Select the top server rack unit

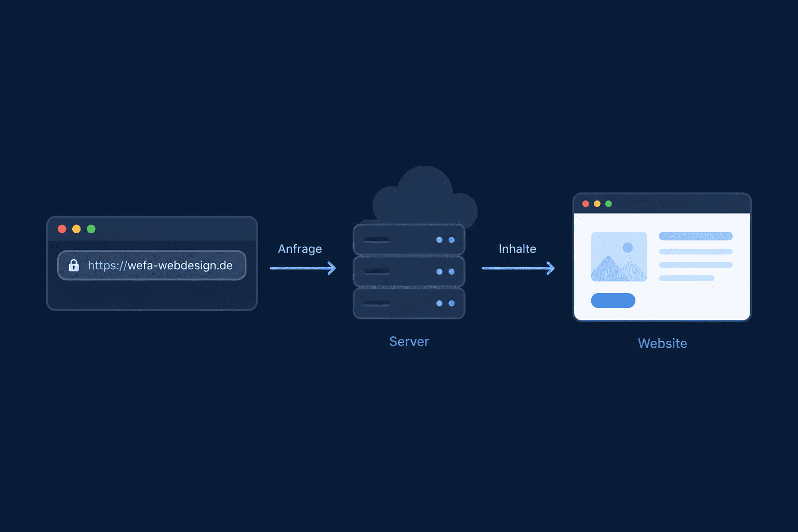tap(409, 240)
